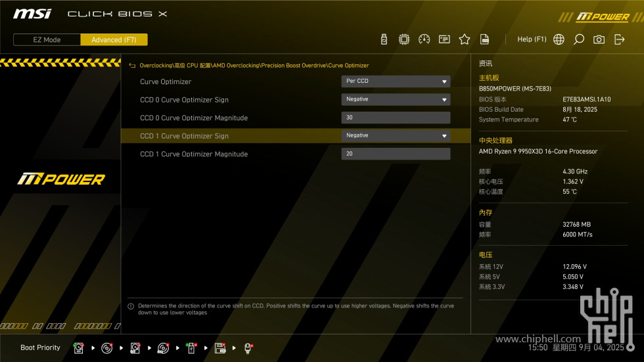Select CCD 1 Curve Optimizer Magnitude label
Screen dimensions: 644x362
(194, 154)
